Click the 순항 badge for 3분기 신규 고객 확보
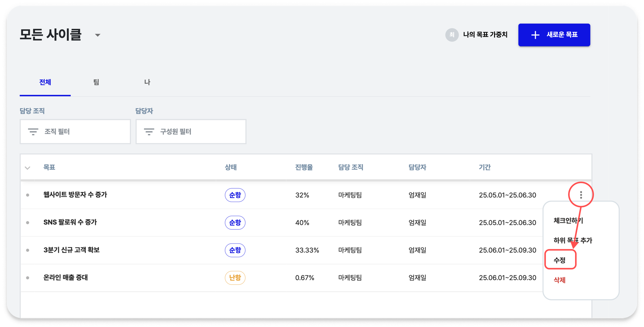644x327 pixels. (235, 250)
